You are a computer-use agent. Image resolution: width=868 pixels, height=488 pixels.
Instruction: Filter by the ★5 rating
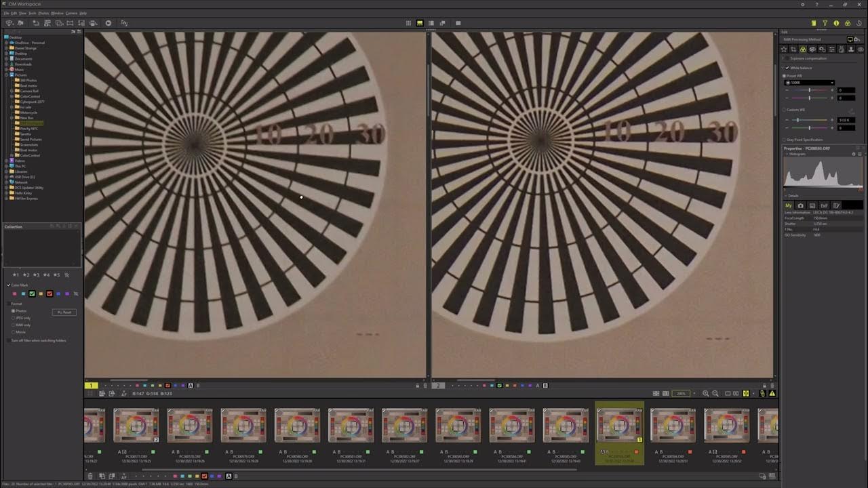(x=56, y=275)
